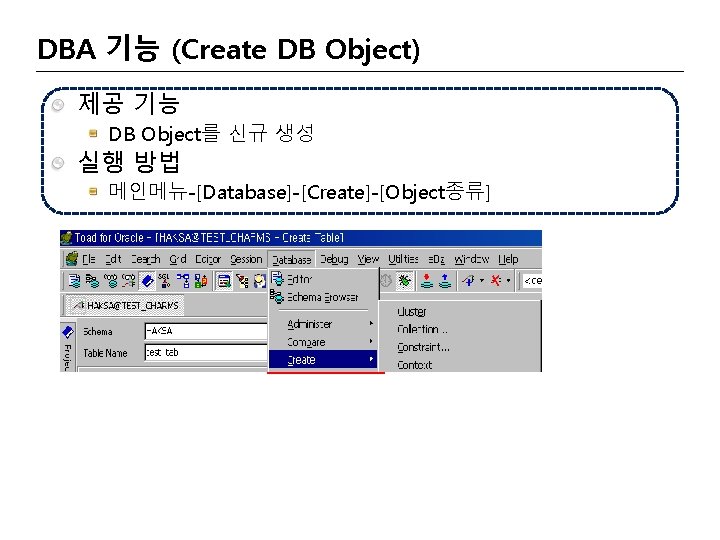This screenshot has height=540, width=720.
Task: Click the script output window toolbar icon
Action: click(224, 281)
